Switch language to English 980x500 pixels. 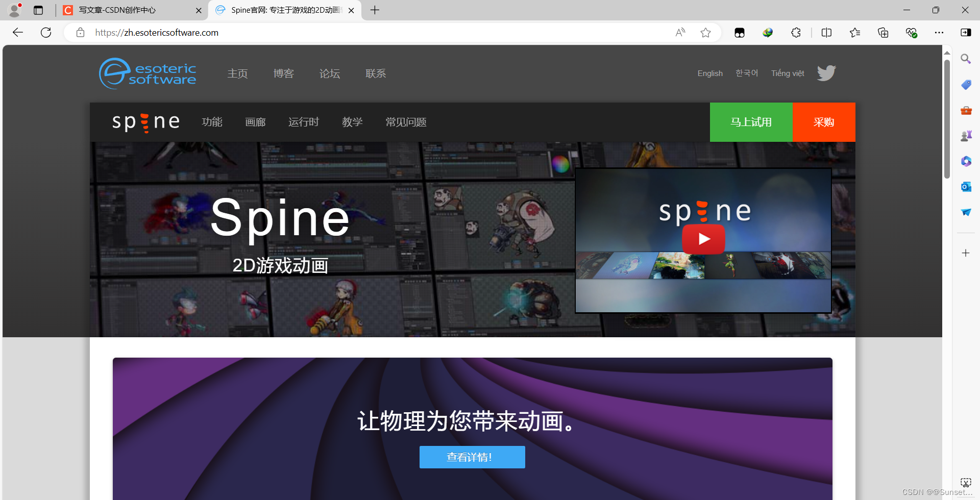(710, 73)
